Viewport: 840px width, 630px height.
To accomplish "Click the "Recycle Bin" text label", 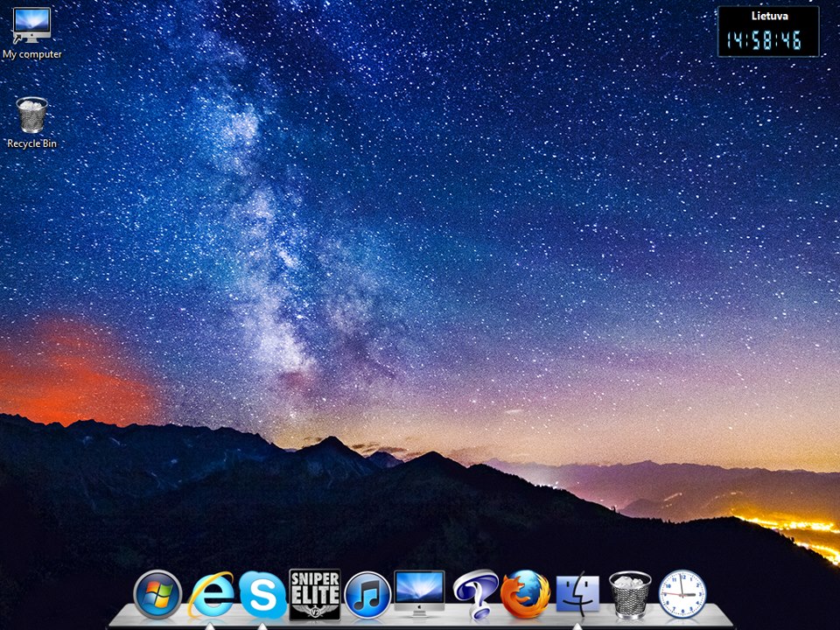I will 31,143.
